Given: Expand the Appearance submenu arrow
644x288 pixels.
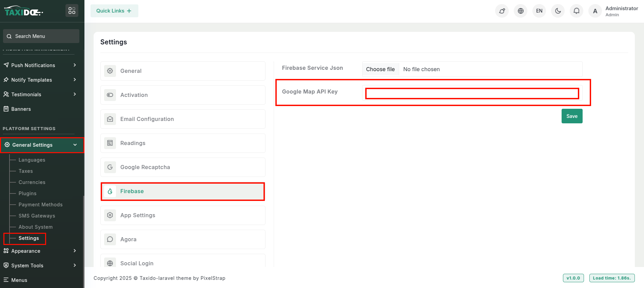Looking at the screenshot, I should 75,251.
